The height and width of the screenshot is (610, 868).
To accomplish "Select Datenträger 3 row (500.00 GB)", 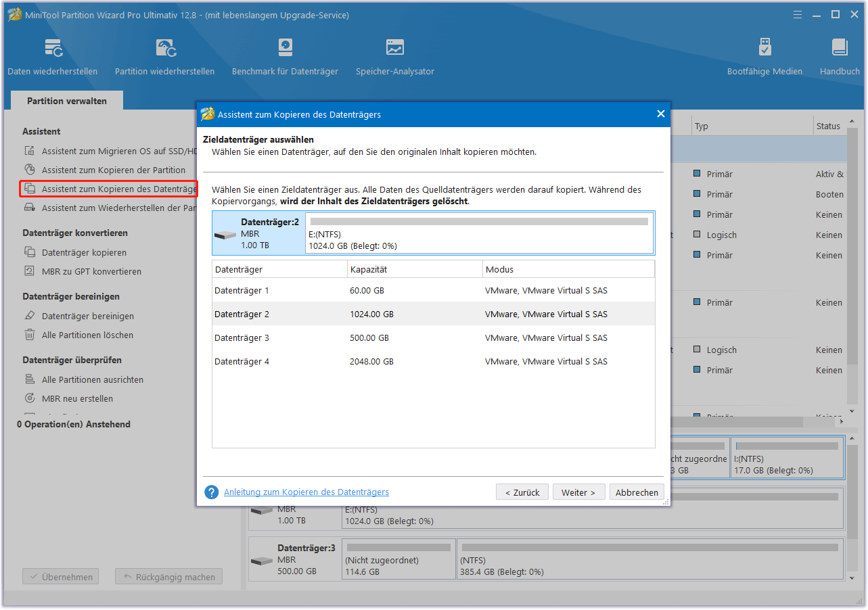I will (434, 337).
